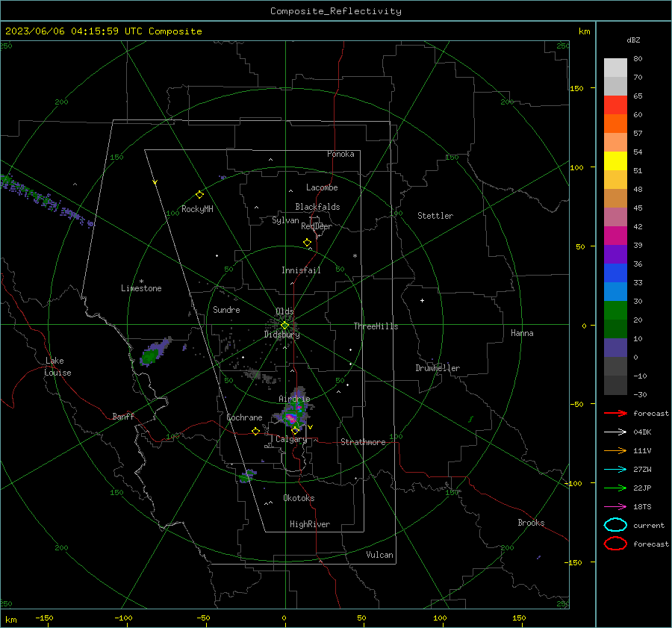Pick the pink 42-45 dBZ color band
This screenshot has height=628, width=672.
(x=615, y=217)
